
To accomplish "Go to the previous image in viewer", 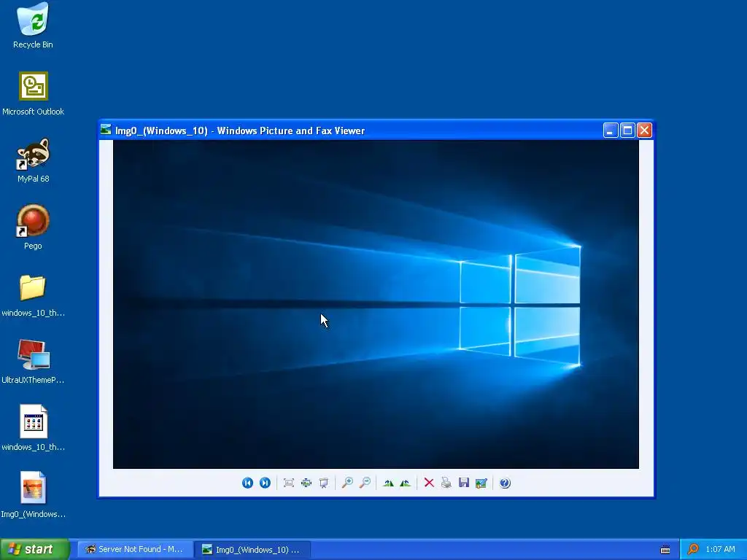I will tap(247, 483).
